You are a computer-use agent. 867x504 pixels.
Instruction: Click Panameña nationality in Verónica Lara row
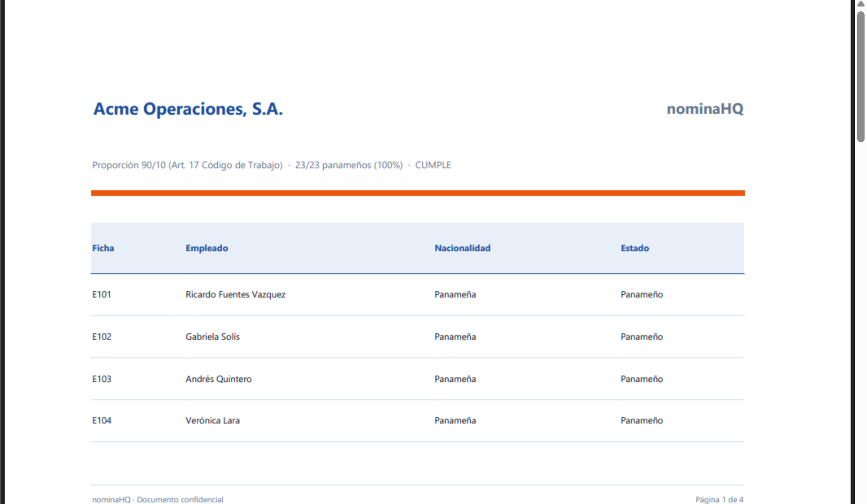(x=455, y=420)
